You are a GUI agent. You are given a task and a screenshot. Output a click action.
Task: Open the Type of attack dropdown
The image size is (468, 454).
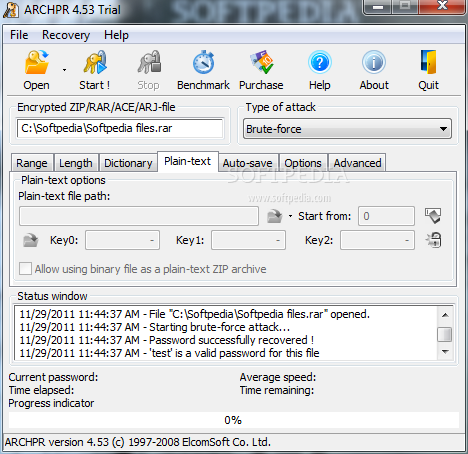347,129
